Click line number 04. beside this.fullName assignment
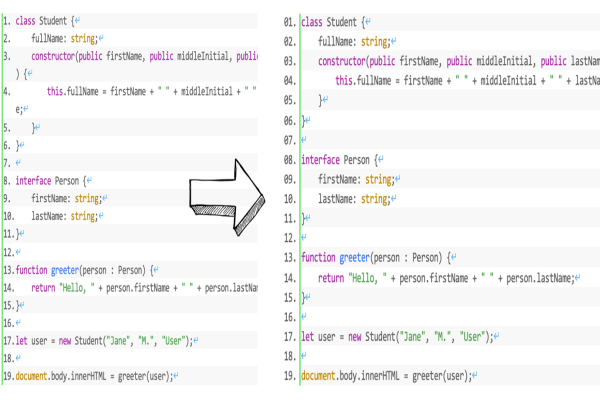600x400 pixels. (x=289, y=80)
